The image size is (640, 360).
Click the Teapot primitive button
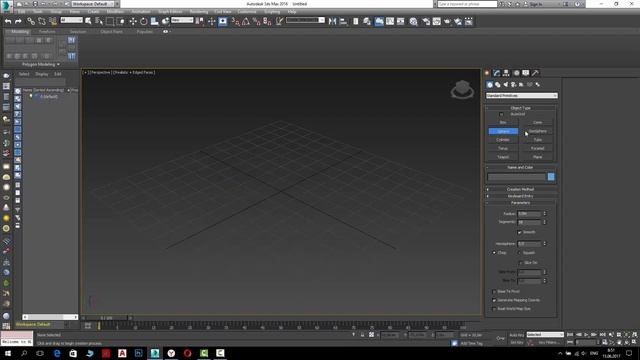pyautogui.click(x=503, y=157)
